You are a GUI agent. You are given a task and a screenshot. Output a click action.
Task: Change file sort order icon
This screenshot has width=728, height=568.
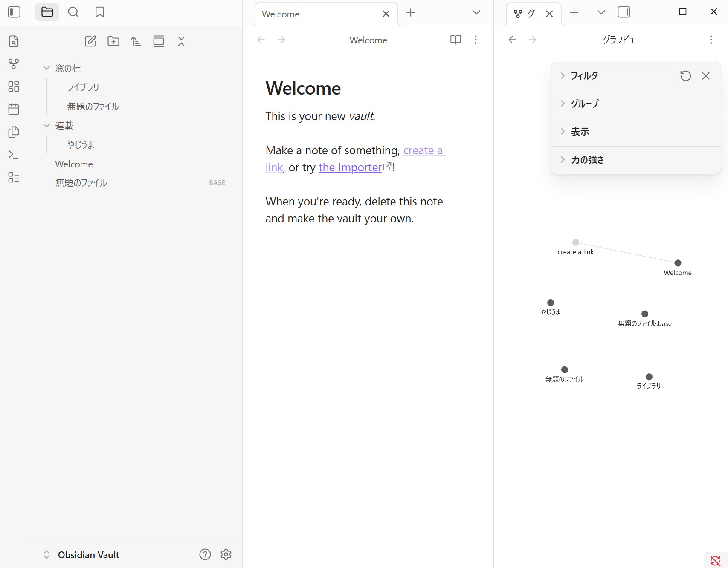(x=136, y=41)
